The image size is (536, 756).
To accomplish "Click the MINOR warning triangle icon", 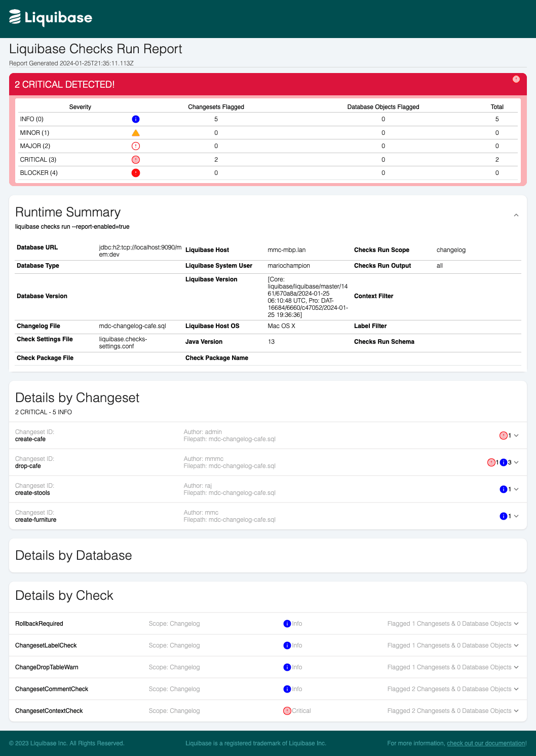I will pos(135,132).
